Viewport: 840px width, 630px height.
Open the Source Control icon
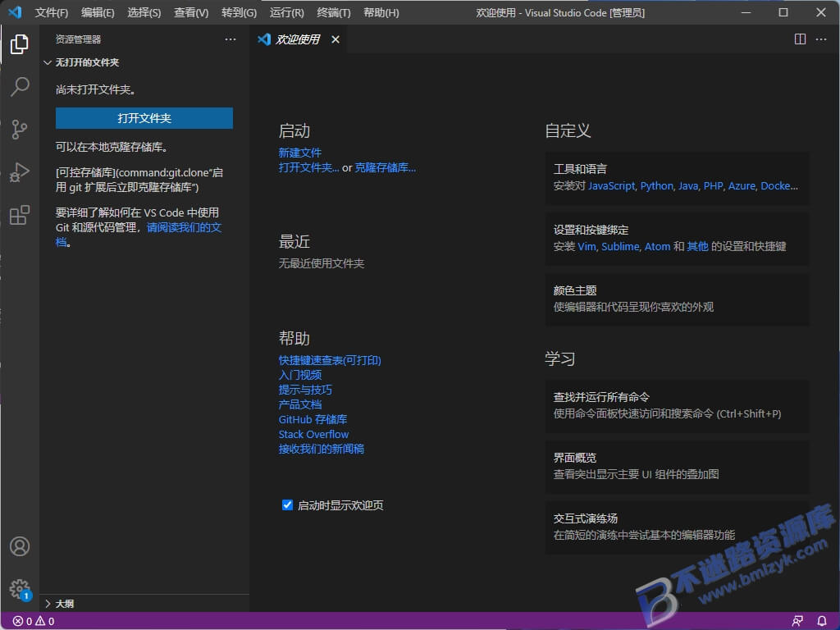(20, 129)
